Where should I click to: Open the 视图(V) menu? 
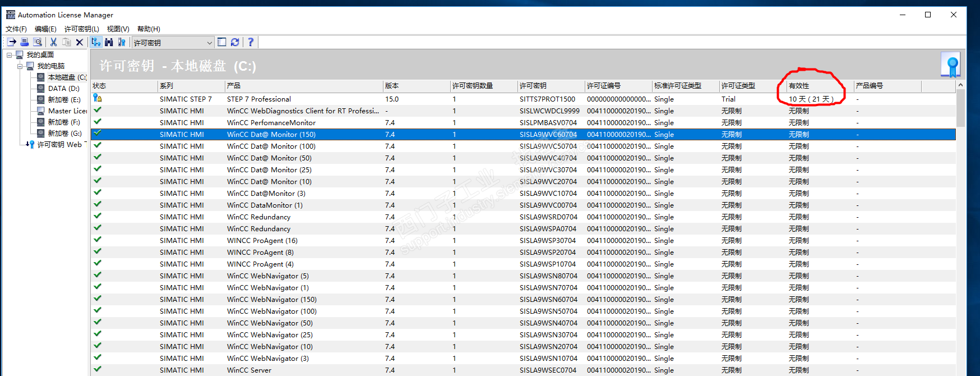(118, 29)
